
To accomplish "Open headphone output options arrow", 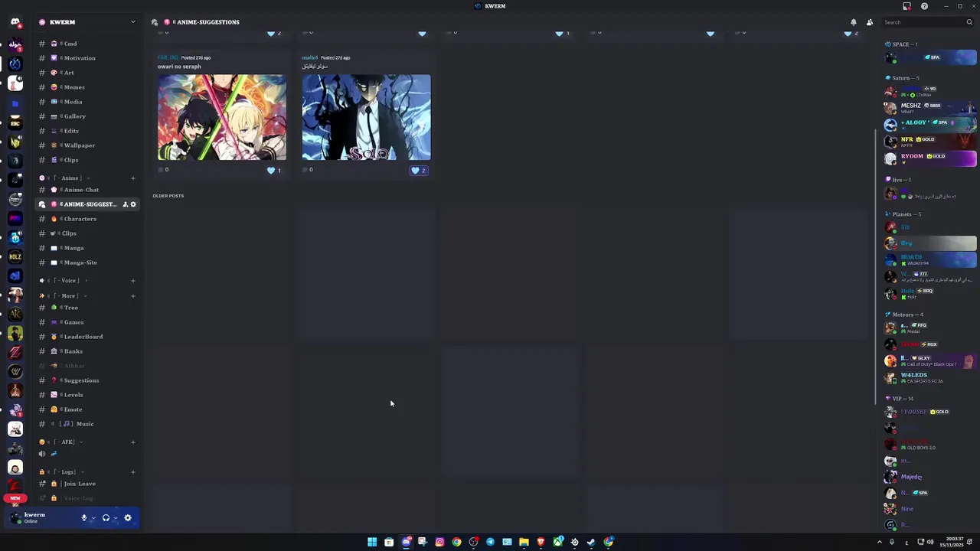I will point(116,518).
